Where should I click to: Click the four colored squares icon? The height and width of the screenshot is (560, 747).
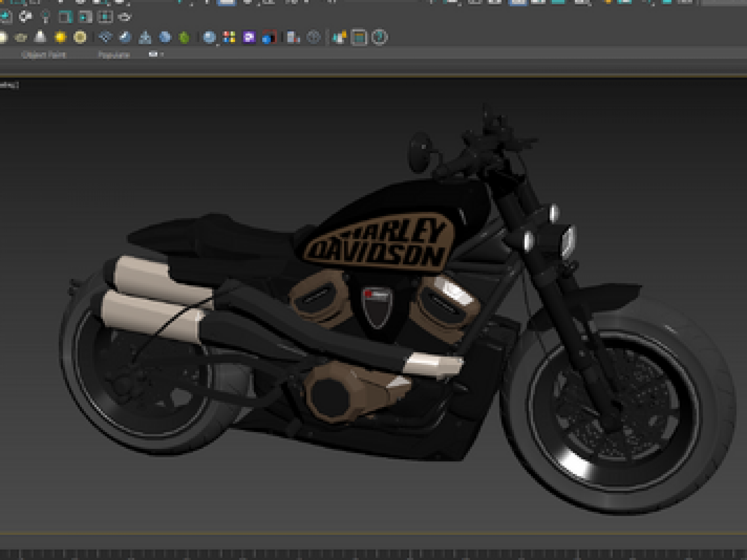tap(229, 37)
